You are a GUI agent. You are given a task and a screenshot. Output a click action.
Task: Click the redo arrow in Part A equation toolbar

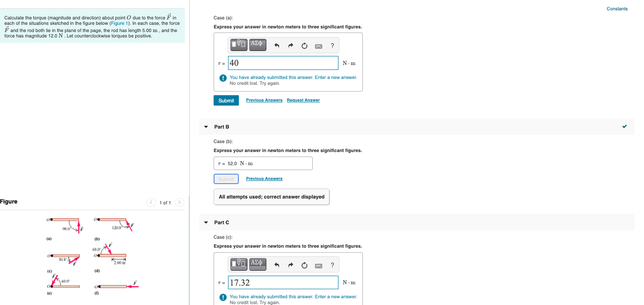291,45
